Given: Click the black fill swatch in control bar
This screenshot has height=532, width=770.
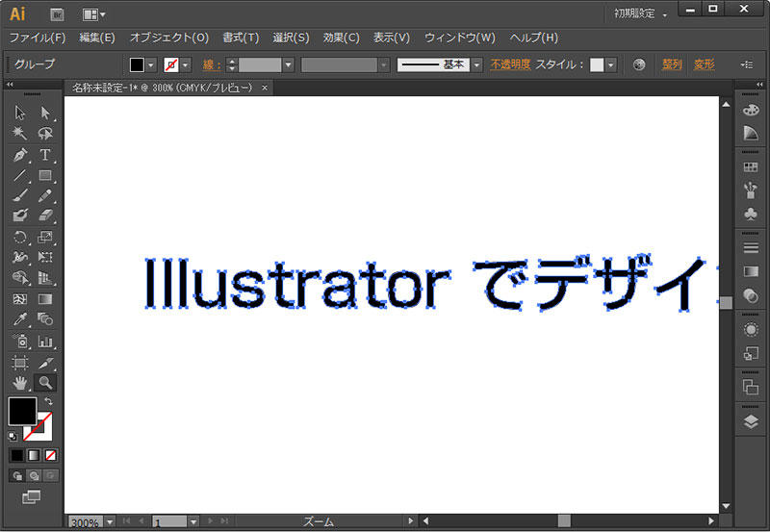Looking at the screenshot, I should tap(137, 64).
